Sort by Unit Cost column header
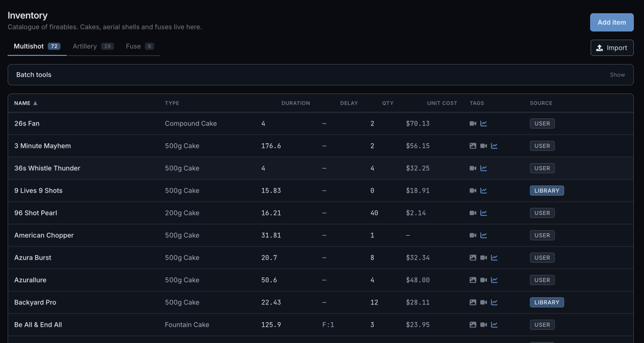644x343 pixels. coord(442,103)
